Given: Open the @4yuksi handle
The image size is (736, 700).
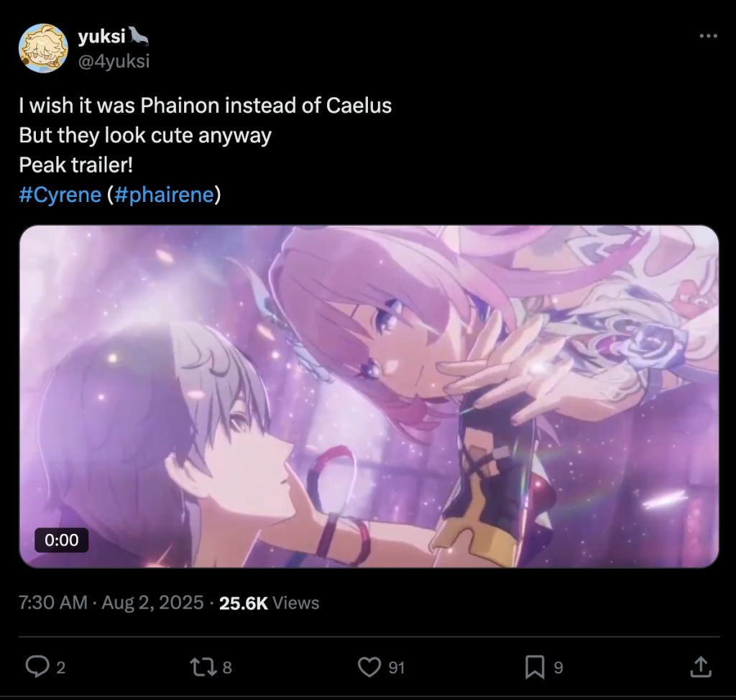Looking at the screenshot, I should pyautogui.click(x=114, y=61).
